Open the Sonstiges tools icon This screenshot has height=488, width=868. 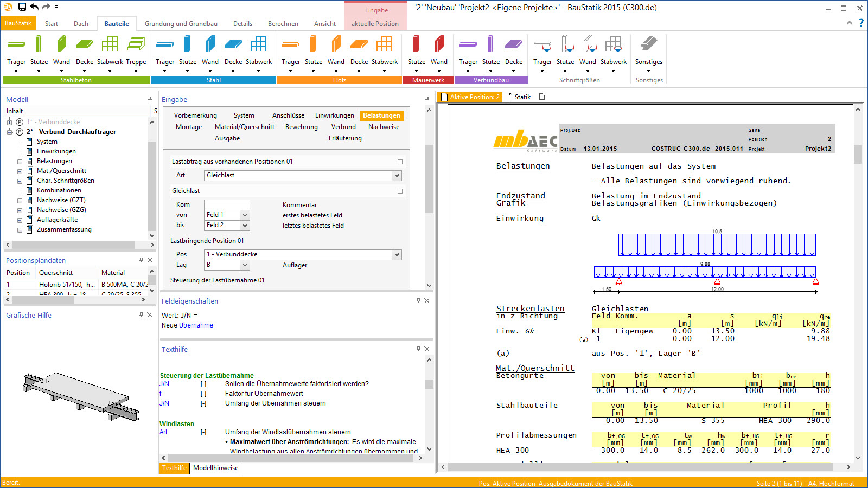click(649, 44)
